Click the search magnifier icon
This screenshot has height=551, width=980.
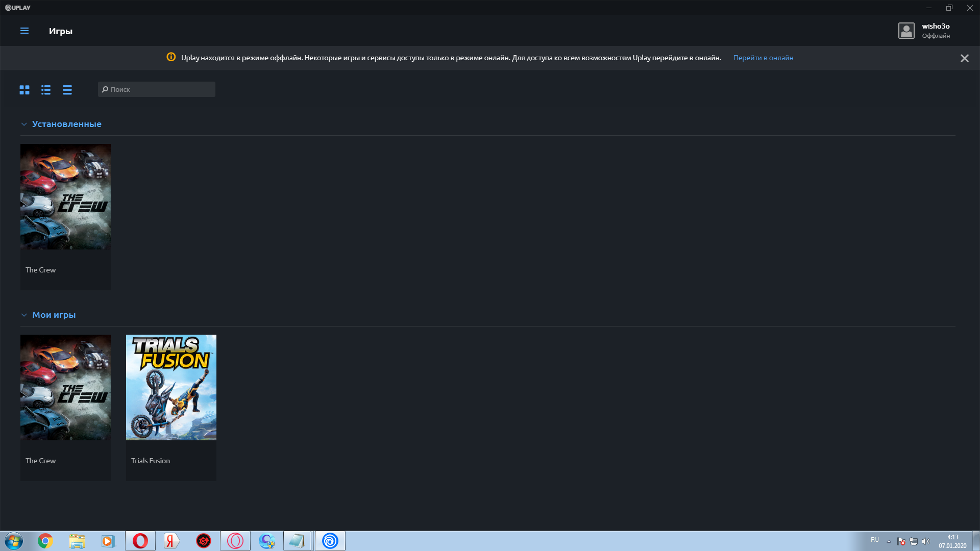click(x=105, y=89)
